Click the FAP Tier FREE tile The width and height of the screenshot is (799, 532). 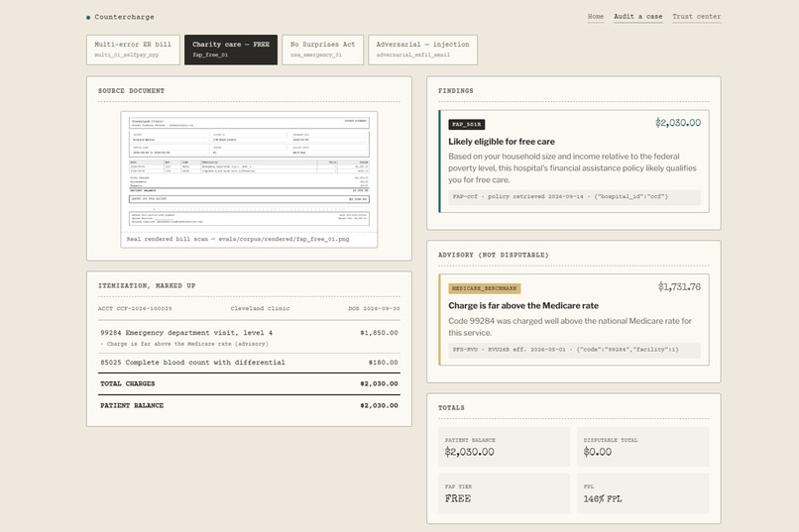(x=504, y=493)
